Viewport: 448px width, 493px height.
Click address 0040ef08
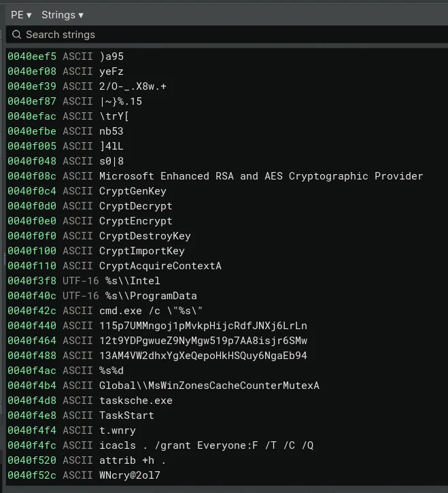click(32, 71)
